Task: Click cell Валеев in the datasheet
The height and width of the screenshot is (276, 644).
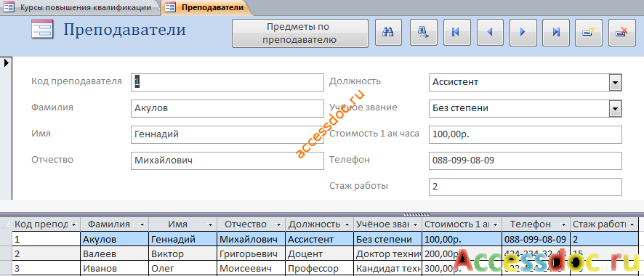Action: click(115, 254)
